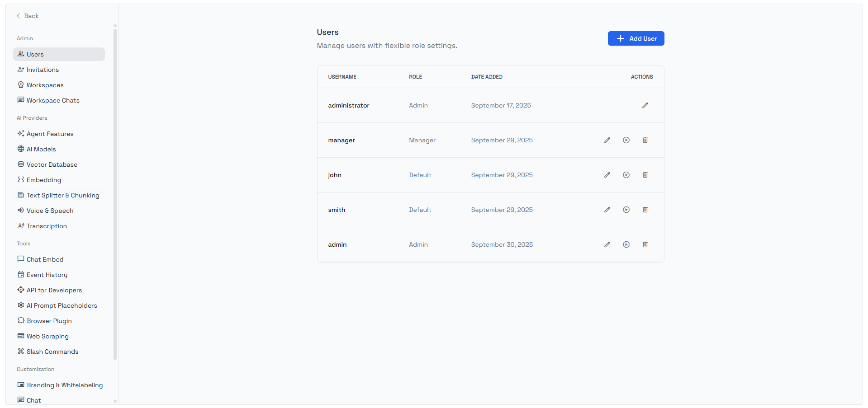This screenshot has width=868, height=408.
Task: Suspend the smith user with circle icon
Action: (x=626, y=210)
